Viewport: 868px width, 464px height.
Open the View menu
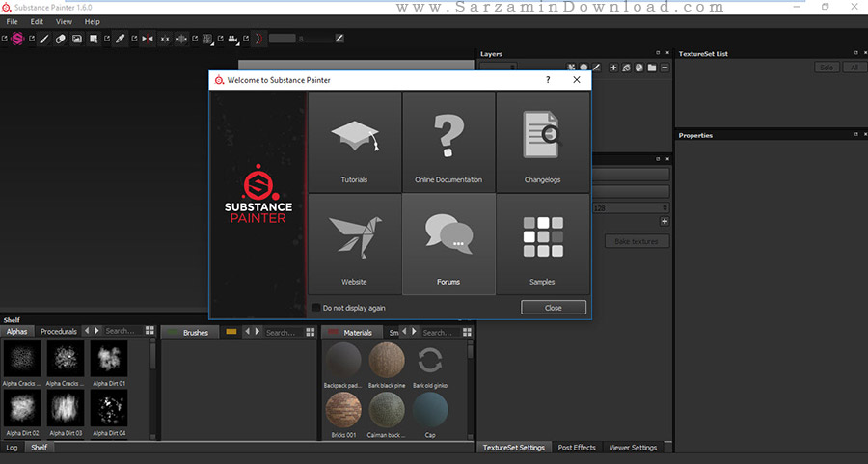64,21
